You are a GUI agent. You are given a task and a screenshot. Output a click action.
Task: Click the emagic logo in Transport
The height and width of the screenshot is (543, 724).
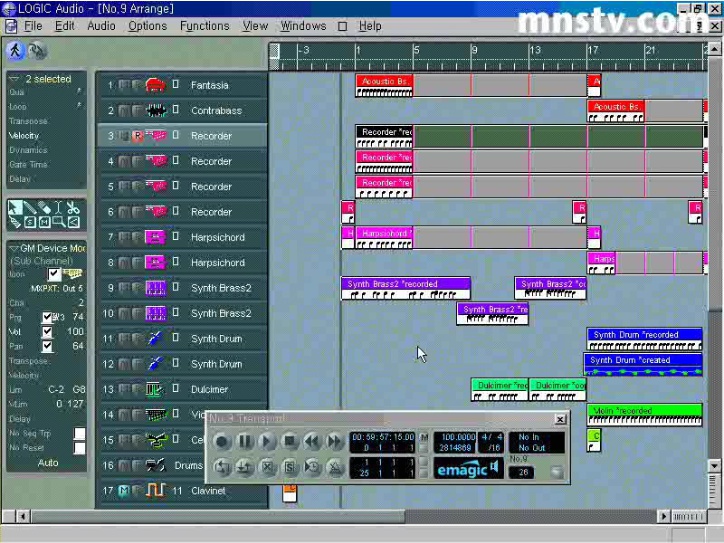(x=468, y=469)
